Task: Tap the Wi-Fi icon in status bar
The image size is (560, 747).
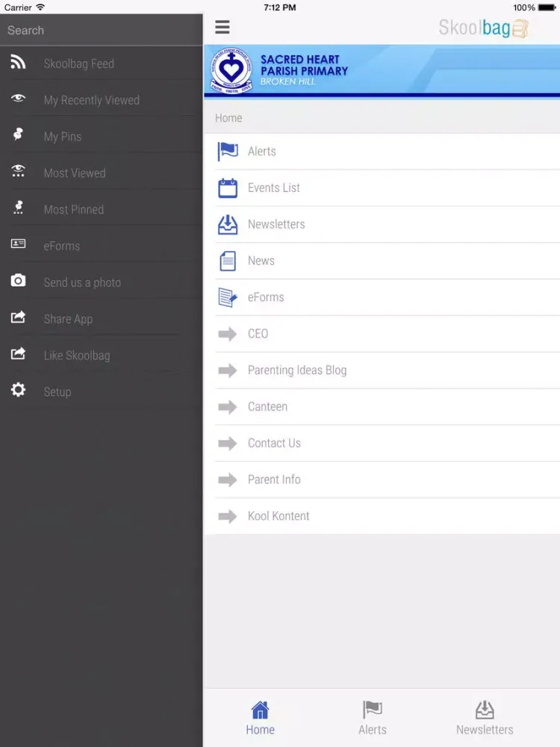Action: (40, 7)
